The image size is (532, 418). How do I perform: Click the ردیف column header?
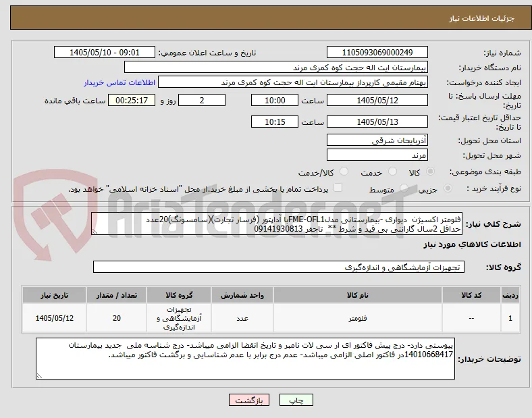click(x=510, y=295)
